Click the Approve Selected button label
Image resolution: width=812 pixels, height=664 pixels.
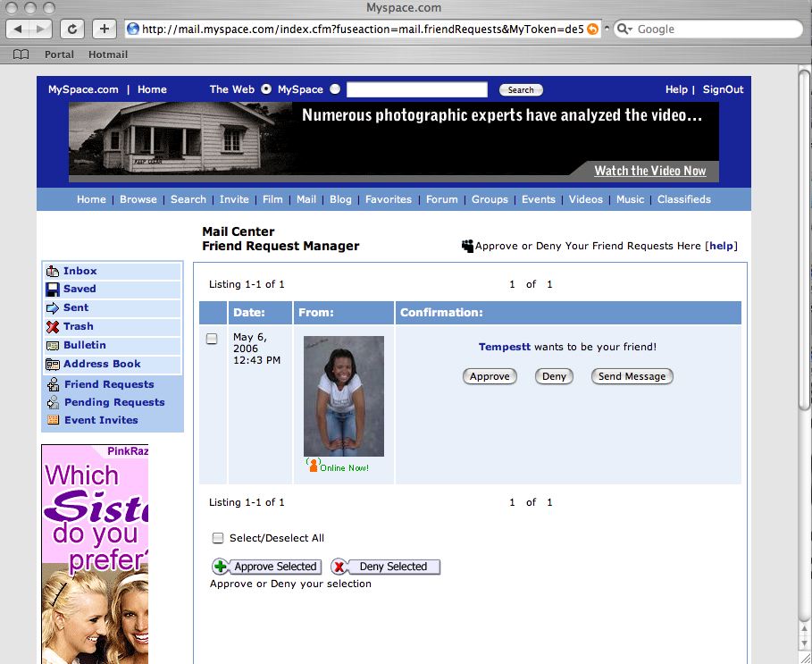[x=275, y=567]
